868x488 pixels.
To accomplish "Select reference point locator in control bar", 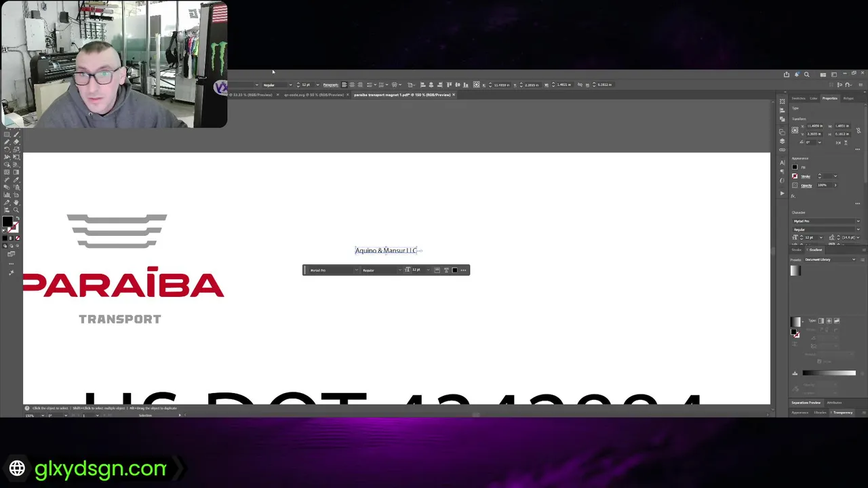I will (x=476, y=84).
